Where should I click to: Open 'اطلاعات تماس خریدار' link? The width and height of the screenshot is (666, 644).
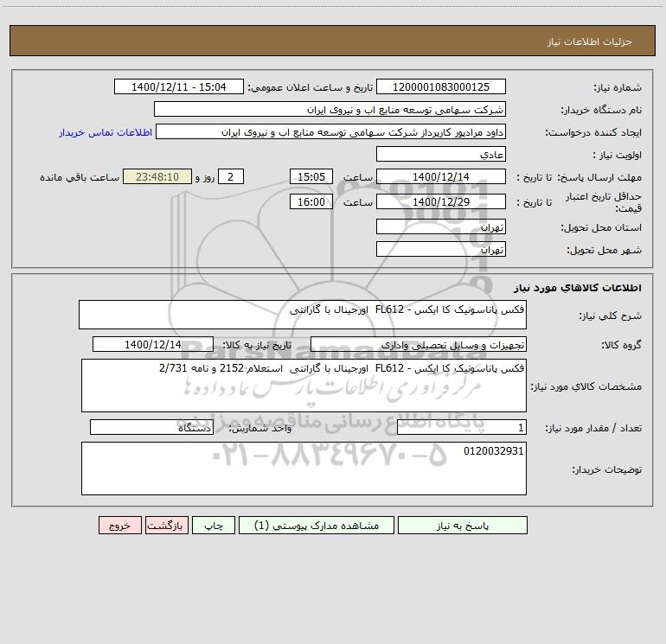(106, 132)
